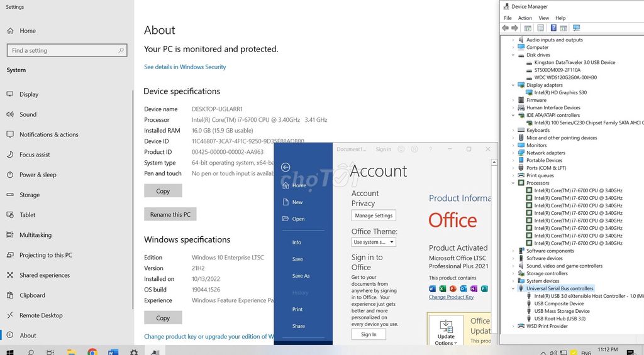
Task: Click See details in Windows Security link
Action: pyautogui.click(x=185, y=67)
